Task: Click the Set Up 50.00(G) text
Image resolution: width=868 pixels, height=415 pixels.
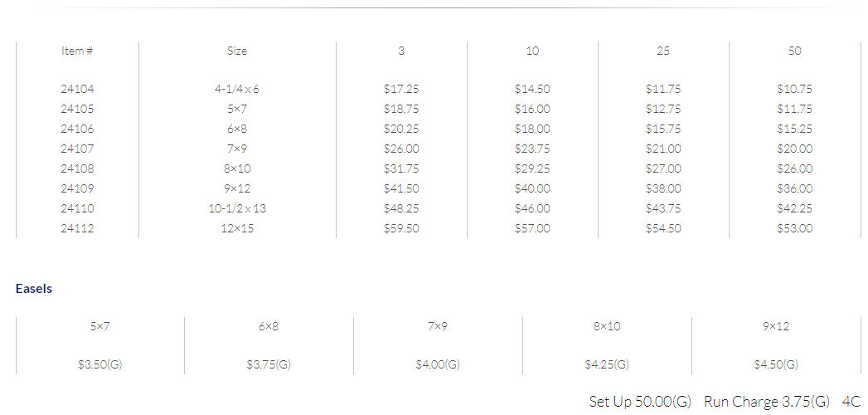Action: coord(640,401)
